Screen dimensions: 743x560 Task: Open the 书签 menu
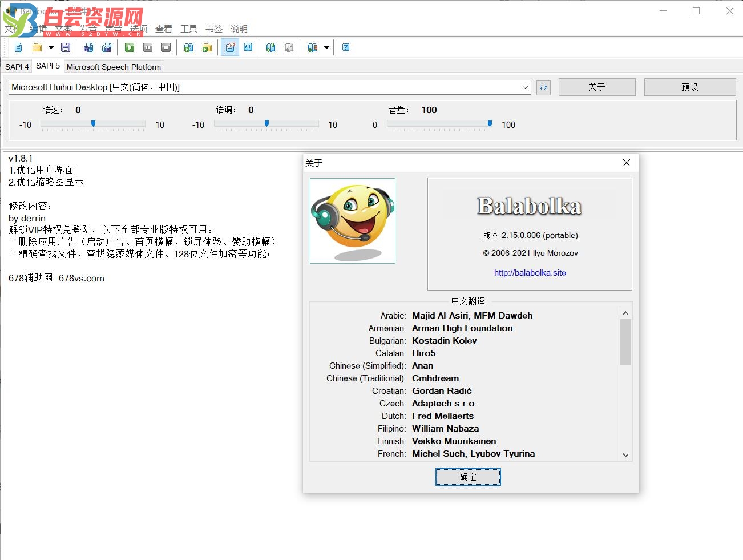pyautogui.click(x=214, y=29)
